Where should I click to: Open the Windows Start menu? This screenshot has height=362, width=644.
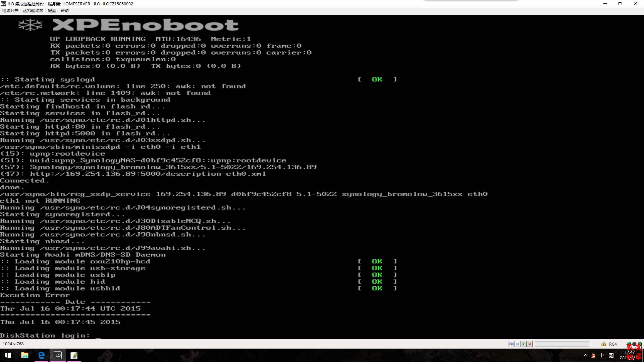click(x=8, y=355)
